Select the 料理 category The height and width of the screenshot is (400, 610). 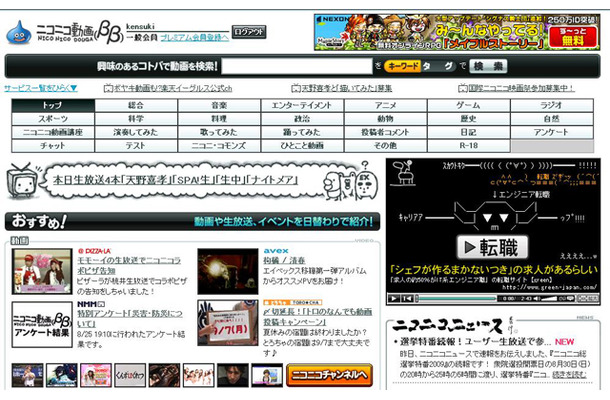point(219,119)
